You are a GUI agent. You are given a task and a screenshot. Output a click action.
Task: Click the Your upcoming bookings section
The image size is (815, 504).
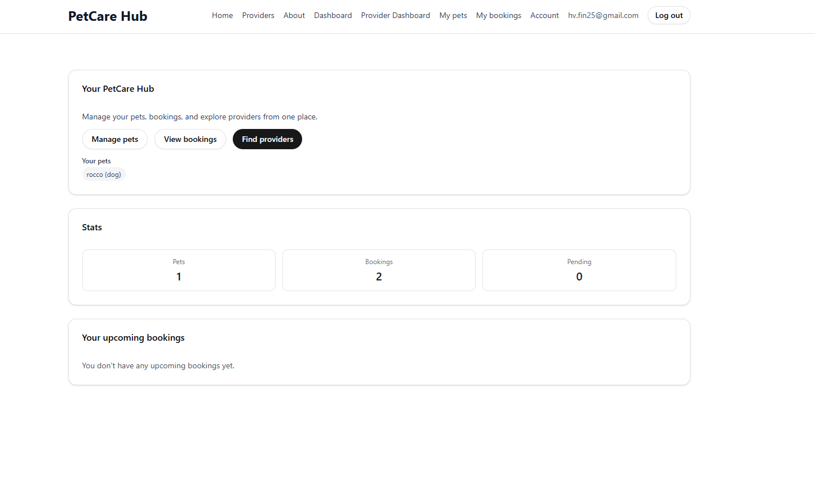tap(133, 337)
